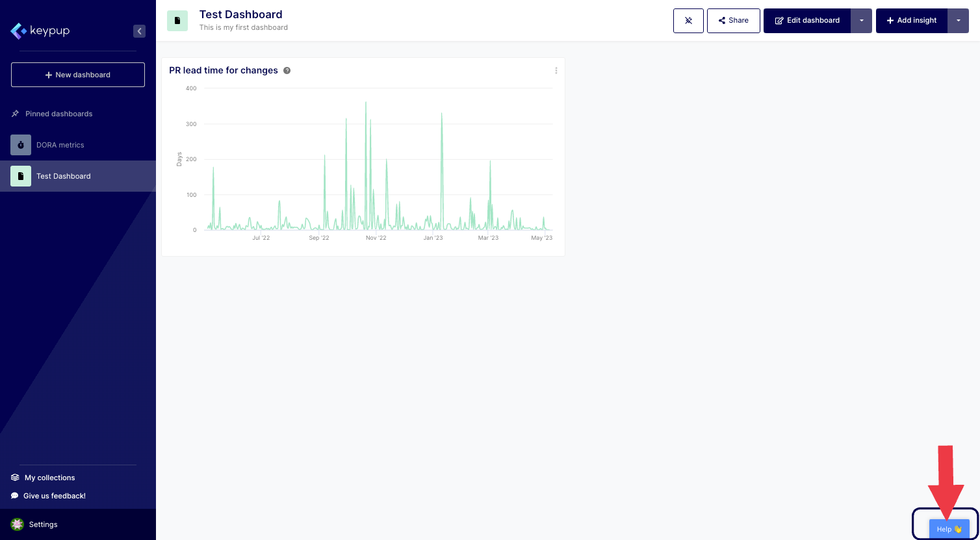
Task: Open the Help chat widget
Action: (x=949, y=529)
